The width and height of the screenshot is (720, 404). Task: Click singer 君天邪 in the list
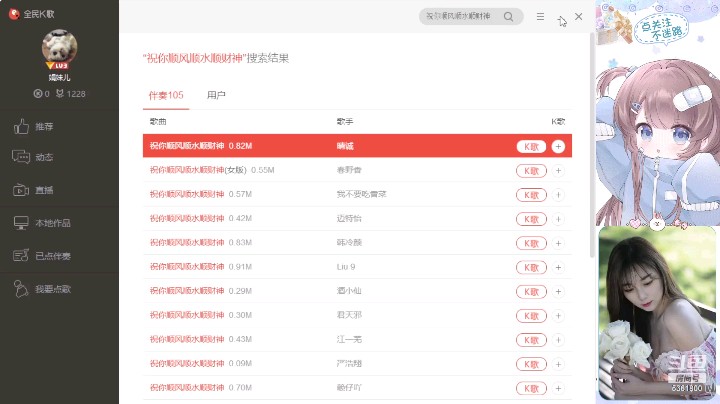point(349,315)
